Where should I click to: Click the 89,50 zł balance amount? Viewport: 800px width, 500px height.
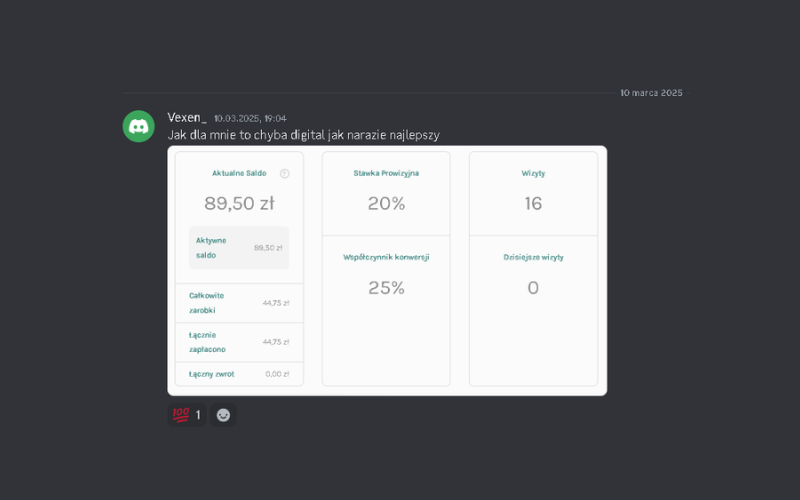[x=239, y=204]
